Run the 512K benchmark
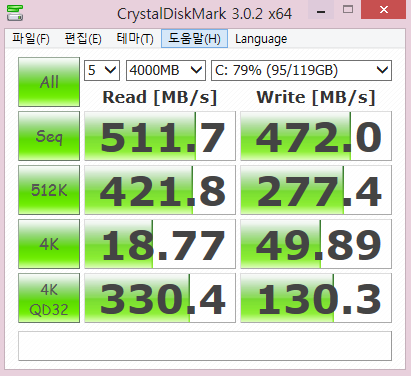411x376 pixels. tap(49, 190)
